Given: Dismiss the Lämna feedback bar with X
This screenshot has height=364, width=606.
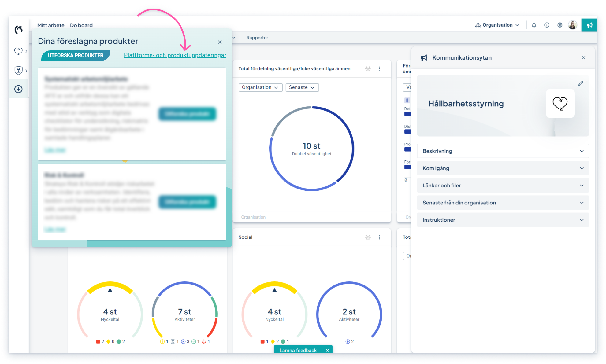Looking at the screenshot, I should tap(327, 350).
